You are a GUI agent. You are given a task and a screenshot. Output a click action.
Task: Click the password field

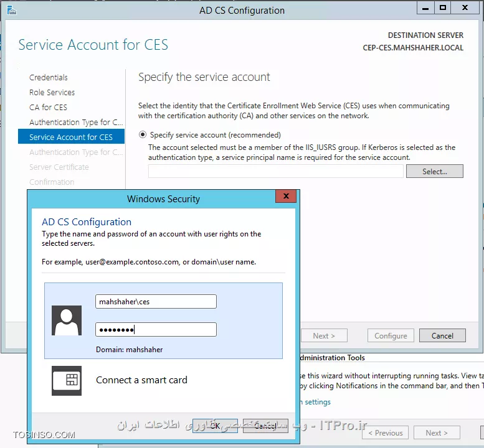pos(156,330)
